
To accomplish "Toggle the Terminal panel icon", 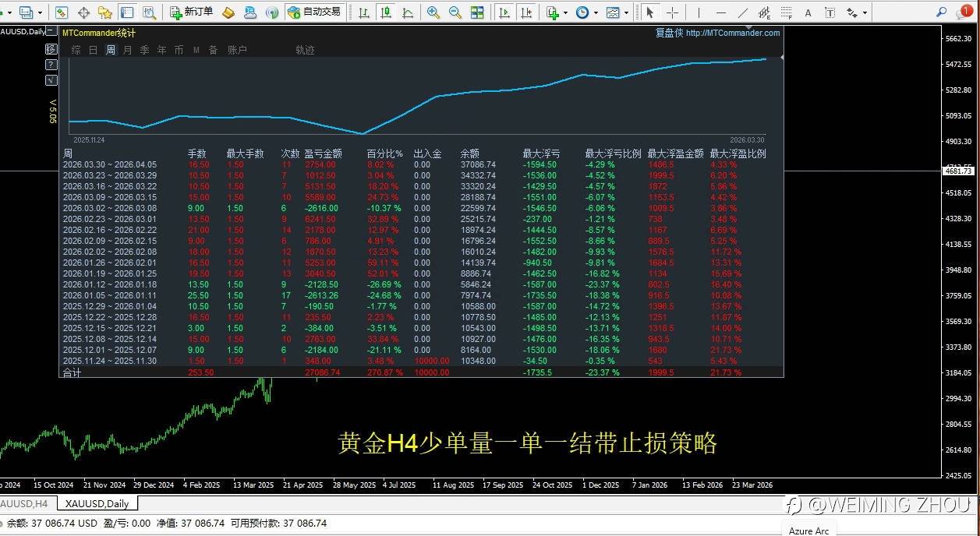I will (127, 12).
